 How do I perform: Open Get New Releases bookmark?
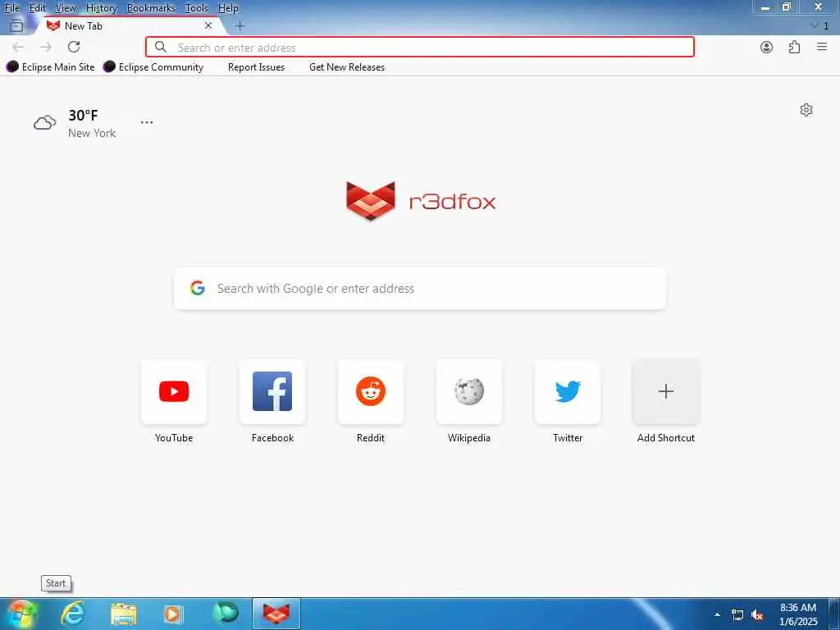coord(347,67)
